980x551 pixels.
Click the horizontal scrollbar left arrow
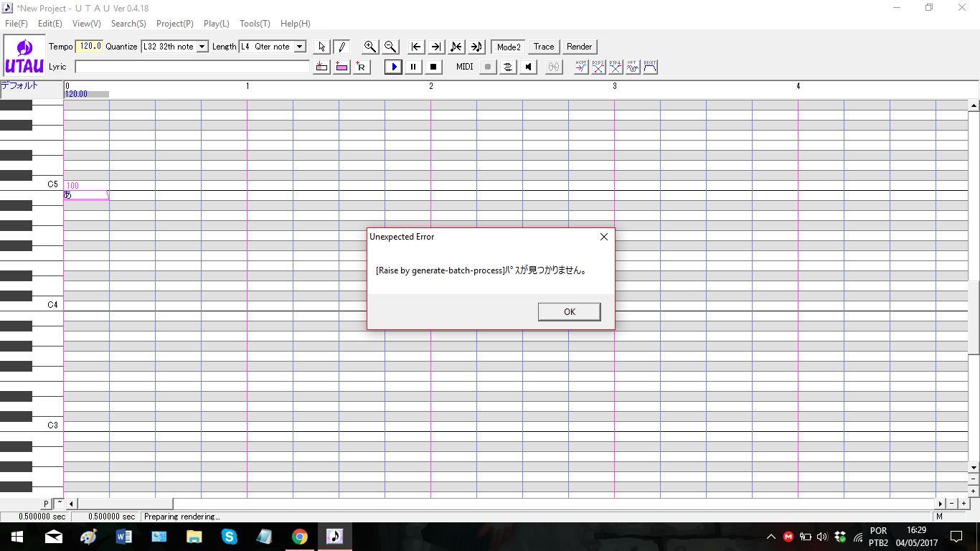coord(72,504)
